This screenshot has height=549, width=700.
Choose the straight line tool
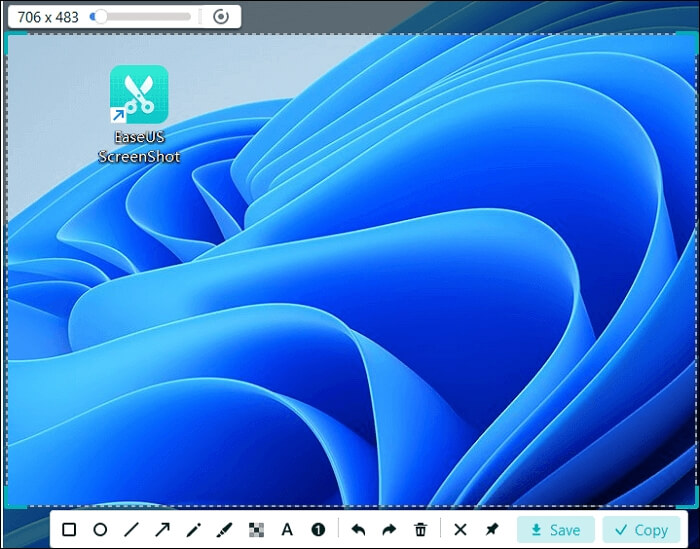click(x=131, y=530)
